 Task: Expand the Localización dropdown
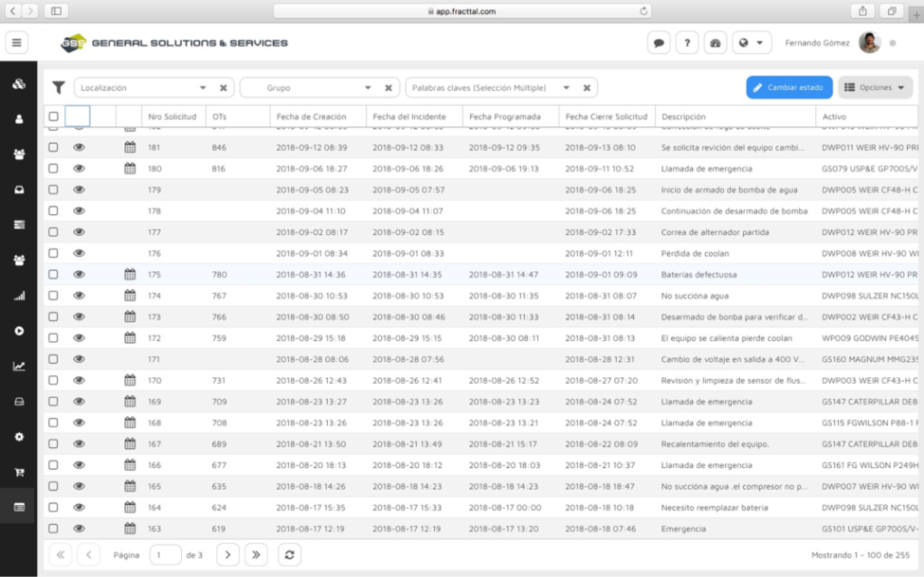coord(203,88)
